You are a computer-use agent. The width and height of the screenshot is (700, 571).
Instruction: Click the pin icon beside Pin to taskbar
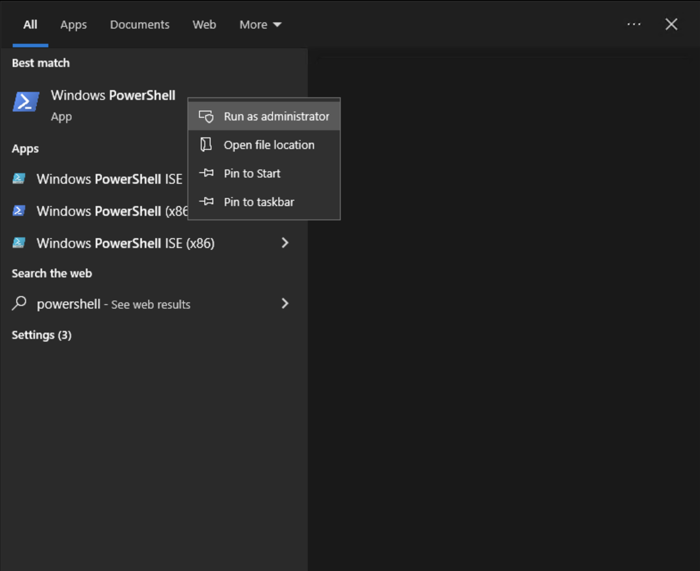(x=206, y=202)
